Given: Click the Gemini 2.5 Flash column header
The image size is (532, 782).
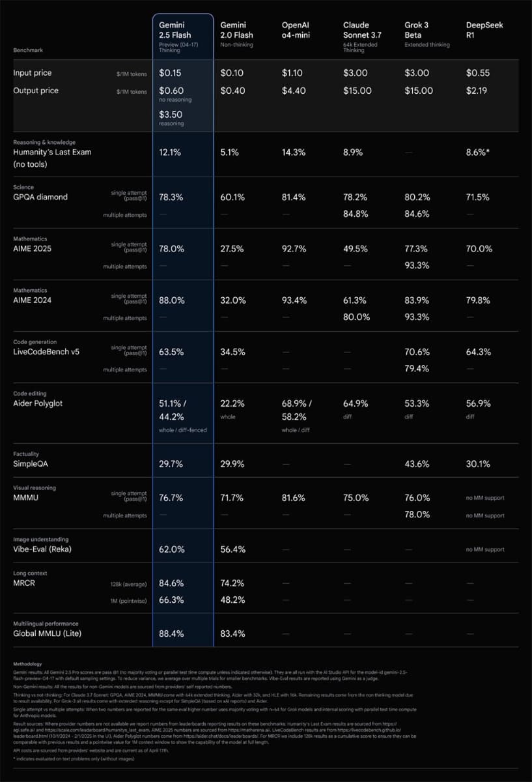Looking at the screenshot, I should tap(176, 29).
